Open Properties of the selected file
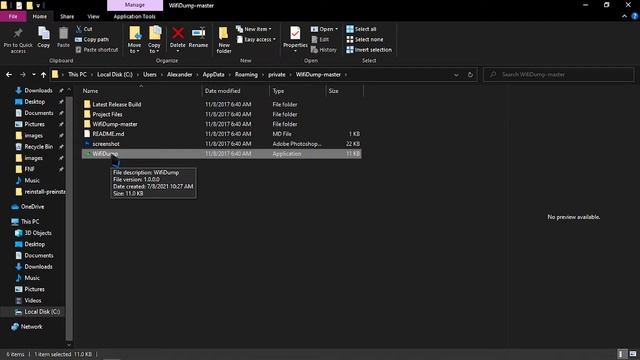The height and width of the screenshot is (360, 640). 295,40
